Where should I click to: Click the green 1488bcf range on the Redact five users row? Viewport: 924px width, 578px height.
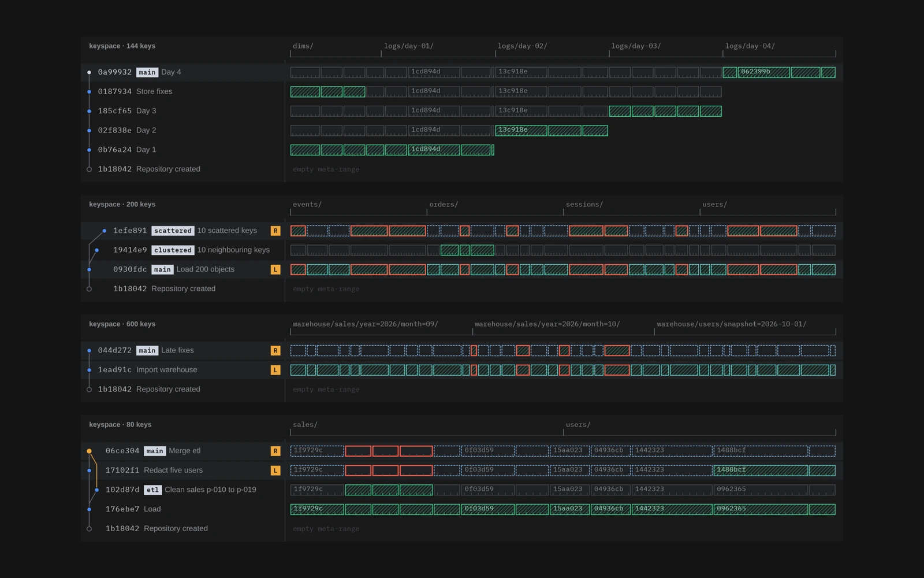(x=761, y=470)
